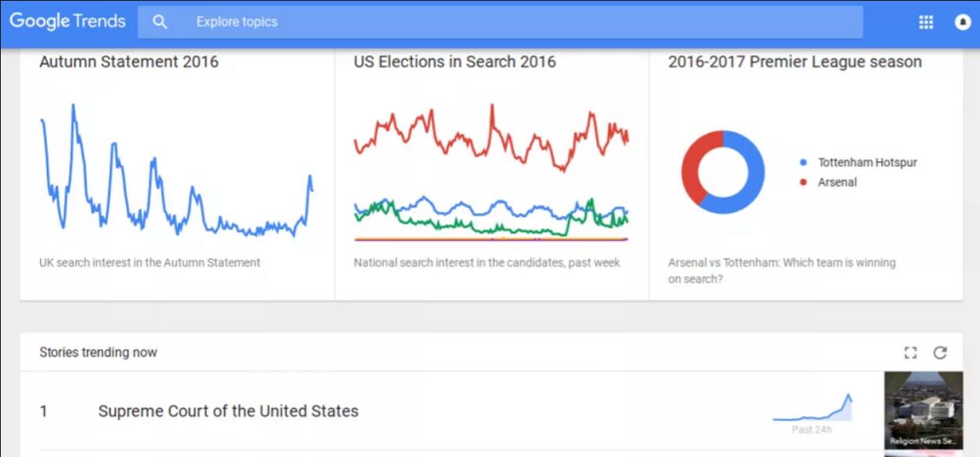Open the Autumn Statement 2016 card title
980x457 pixels.
129,62
